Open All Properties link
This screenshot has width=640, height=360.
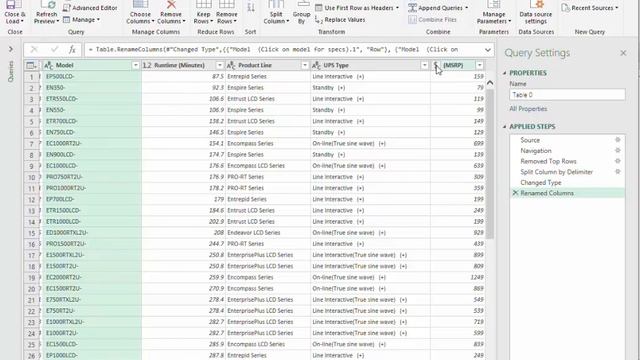528,109
